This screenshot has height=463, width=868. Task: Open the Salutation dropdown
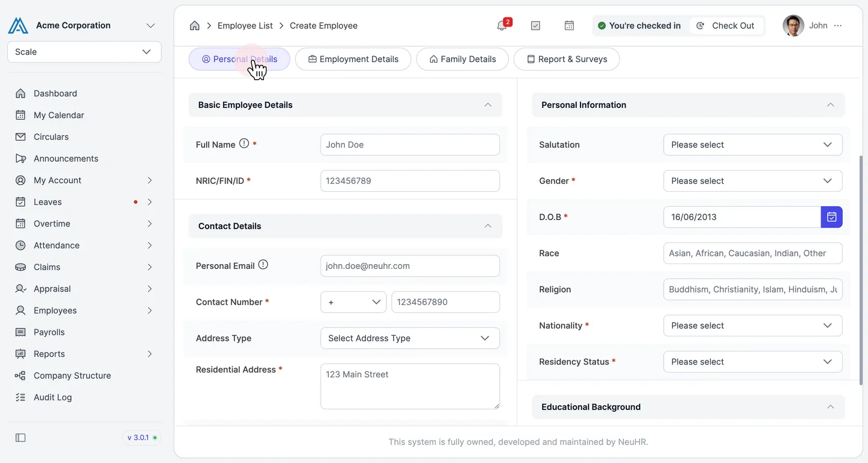click(753, 145)
